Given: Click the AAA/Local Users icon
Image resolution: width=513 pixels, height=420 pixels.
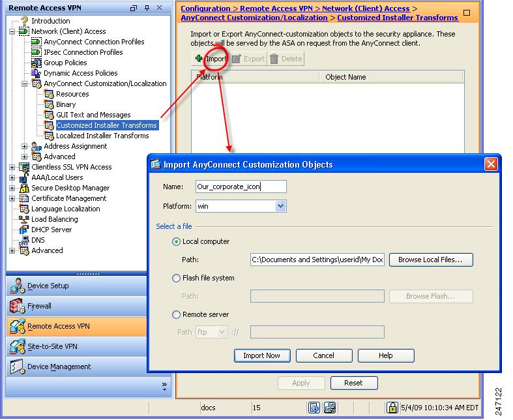Looking at the screenshot, I should [x=24, y=178].
